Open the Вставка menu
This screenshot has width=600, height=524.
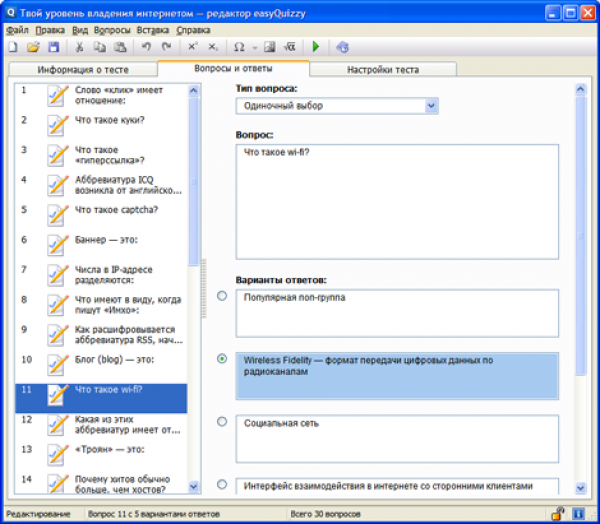point(153,30)
